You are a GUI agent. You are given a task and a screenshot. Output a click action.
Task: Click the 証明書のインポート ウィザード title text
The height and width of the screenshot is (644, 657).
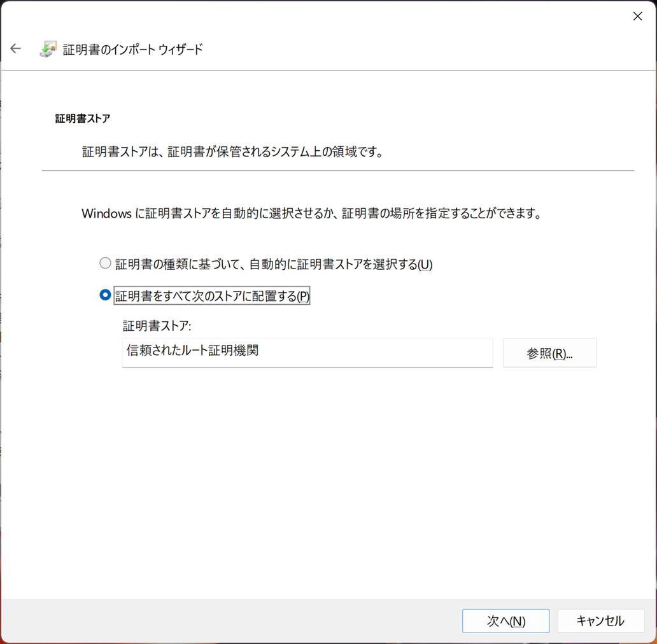134,48
